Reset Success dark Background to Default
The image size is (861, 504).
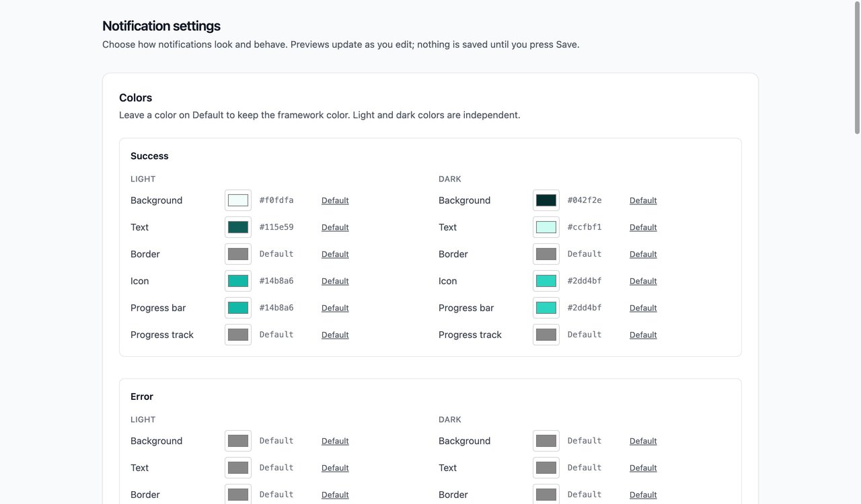click(643, 200)
